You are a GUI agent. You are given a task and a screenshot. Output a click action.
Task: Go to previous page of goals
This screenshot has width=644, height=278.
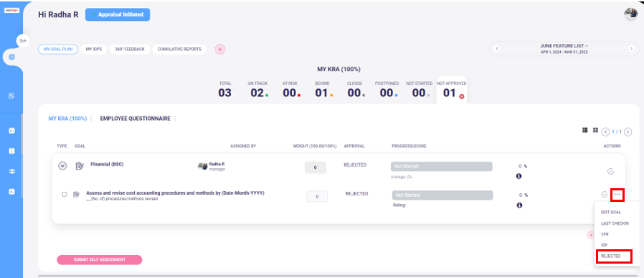[605, 132]
